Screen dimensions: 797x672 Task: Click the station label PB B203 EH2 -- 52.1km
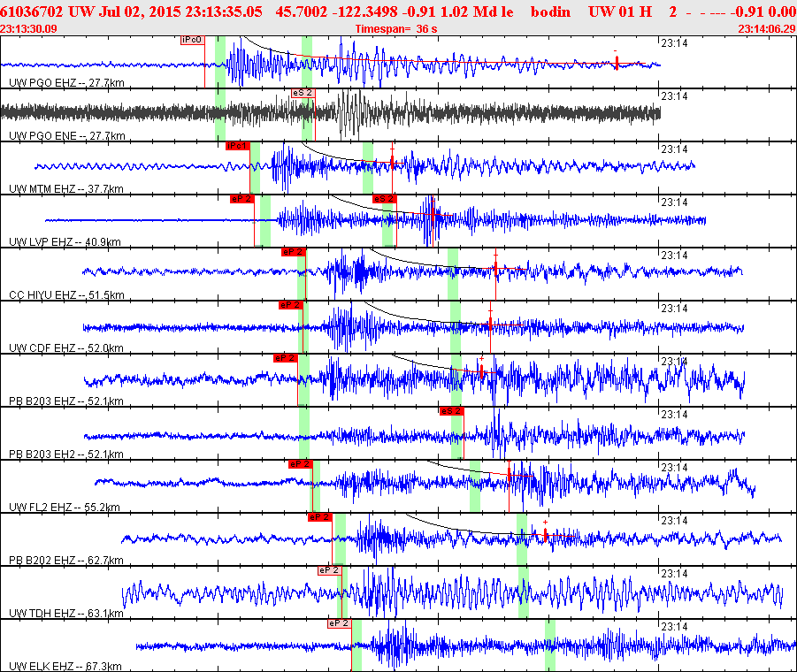coord(66,454)
